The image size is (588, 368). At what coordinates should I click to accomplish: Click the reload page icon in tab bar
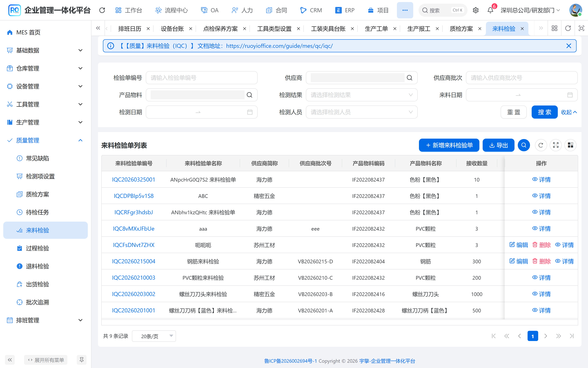point(568,28)
